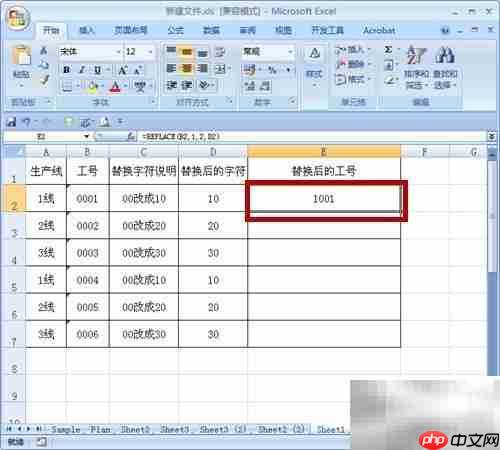Click the Clear eraser icon
The height and width of the screenshot is (450, 500).
pos(390,80)
